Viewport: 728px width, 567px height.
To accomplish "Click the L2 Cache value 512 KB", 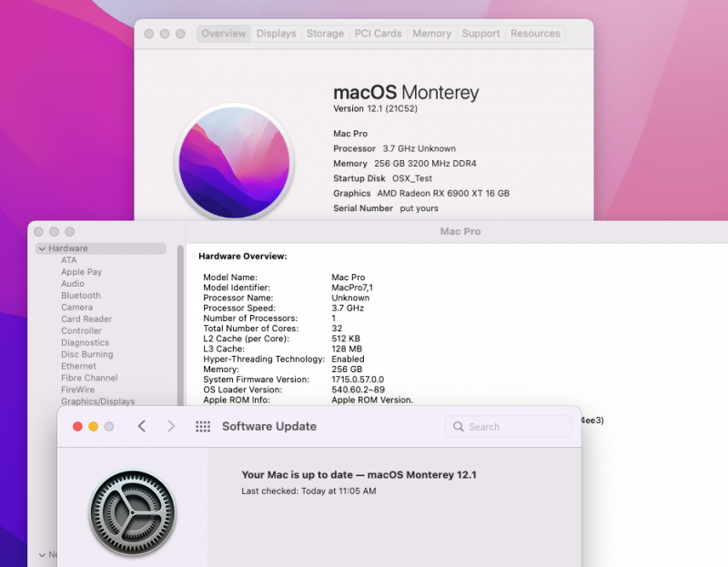I will [346, 339].
